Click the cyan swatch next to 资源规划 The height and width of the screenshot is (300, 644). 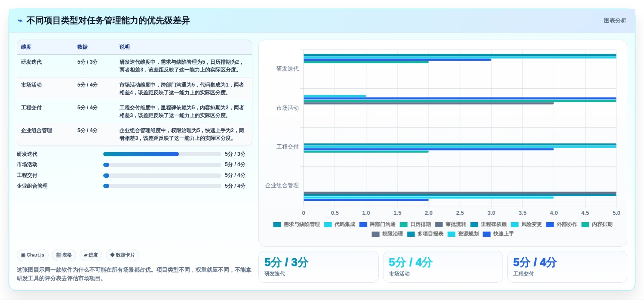pos(451,234)
